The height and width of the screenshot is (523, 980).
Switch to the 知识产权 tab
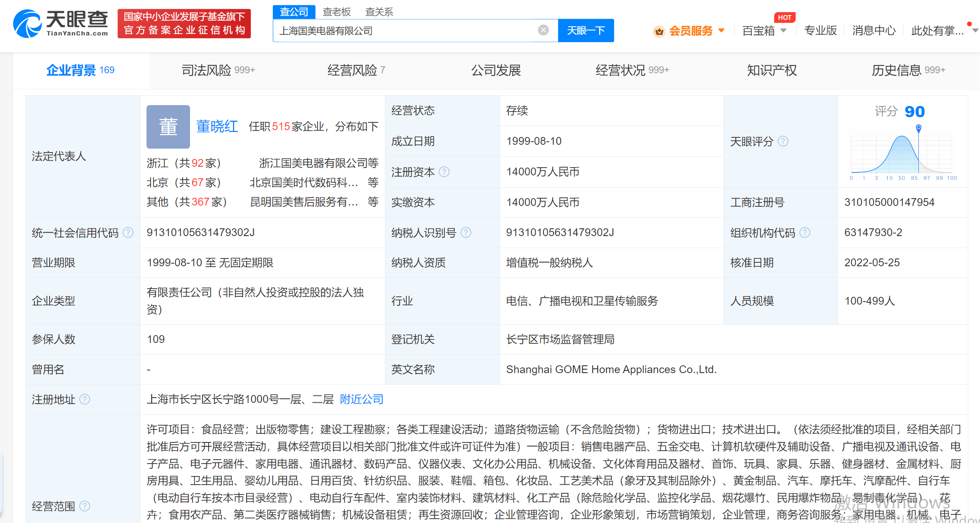772,70
